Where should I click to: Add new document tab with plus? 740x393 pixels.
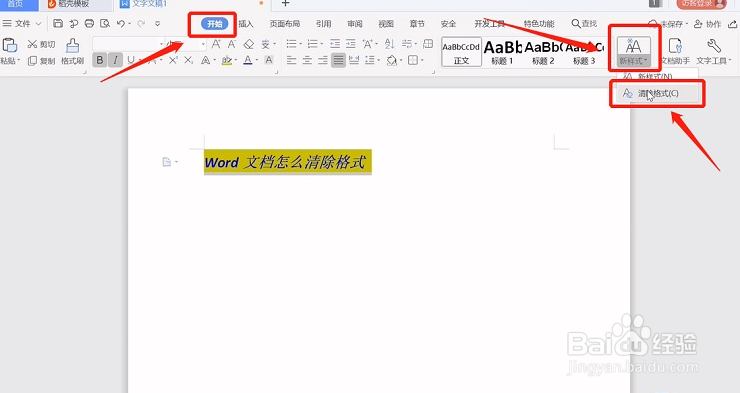point(285,3)
